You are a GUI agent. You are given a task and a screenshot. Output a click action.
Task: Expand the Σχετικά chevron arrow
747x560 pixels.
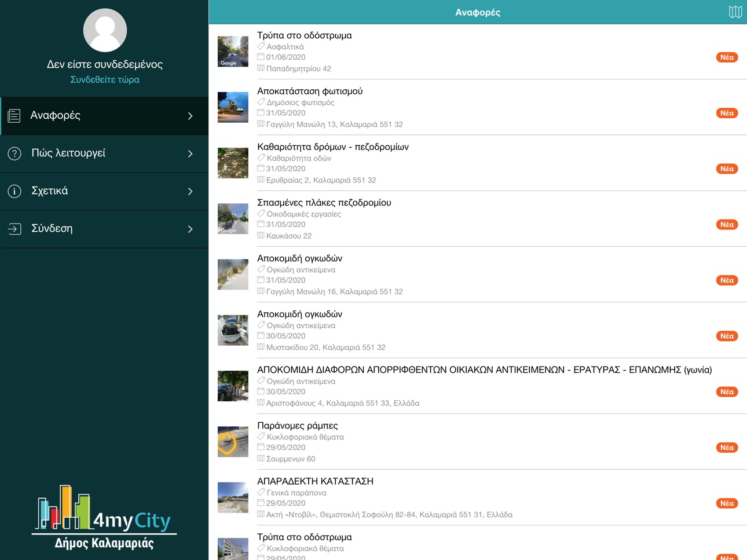pyautogui.click(x=191, y=191)
